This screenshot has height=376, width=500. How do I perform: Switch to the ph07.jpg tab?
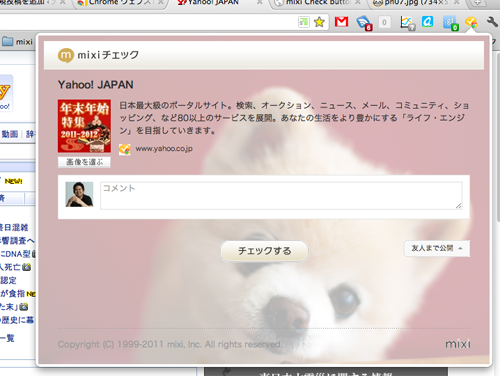click(x=416, y=3)
